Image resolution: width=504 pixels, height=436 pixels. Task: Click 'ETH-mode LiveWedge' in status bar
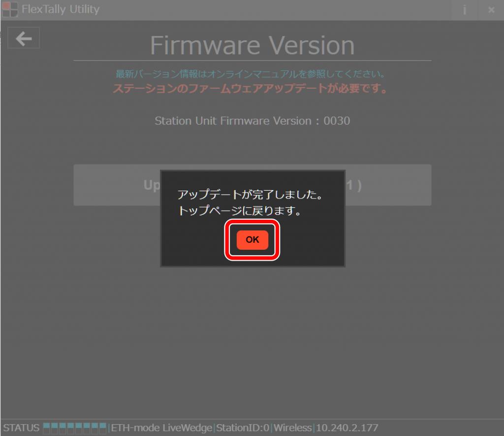(161, 428)
